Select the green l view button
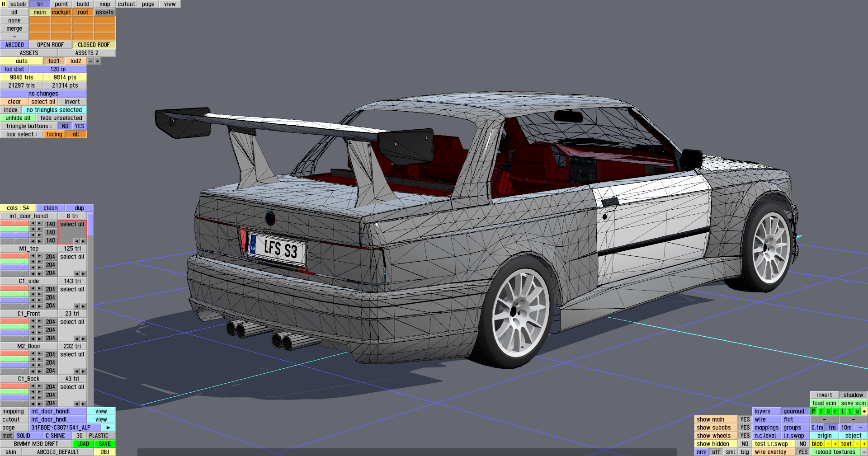 click(x=843, y=411)
